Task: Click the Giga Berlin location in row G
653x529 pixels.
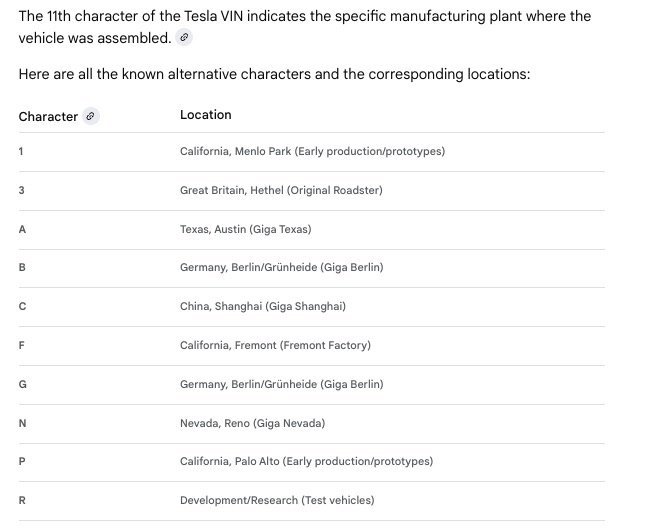Action: (x=281, y=384)
